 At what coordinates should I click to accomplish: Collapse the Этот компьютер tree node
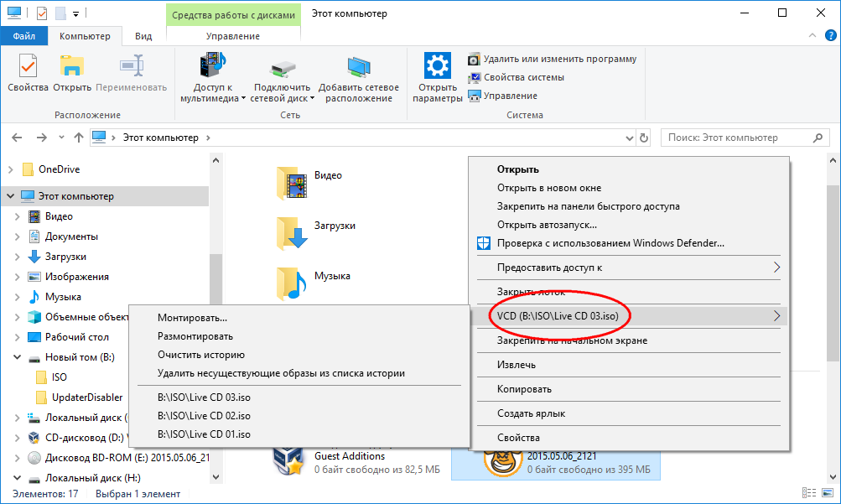click(11, 196)
